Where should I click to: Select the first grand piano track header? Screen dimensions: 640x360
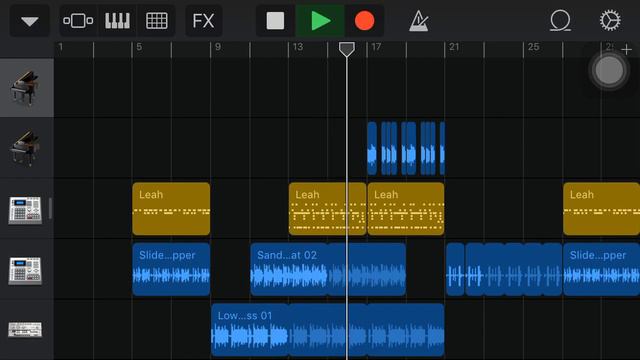(27, 88)
